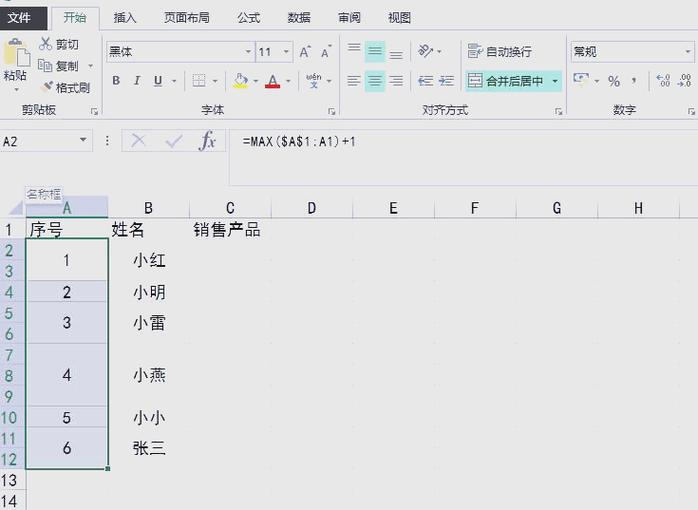Copy the selected cells
This screenshot has height=510, width=698.
pos(58,66)
